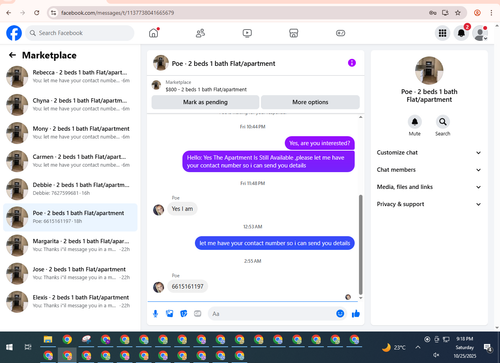500x363 pixels.
Task: Select Poe conversation in list
Action: (x=70, y=217)
